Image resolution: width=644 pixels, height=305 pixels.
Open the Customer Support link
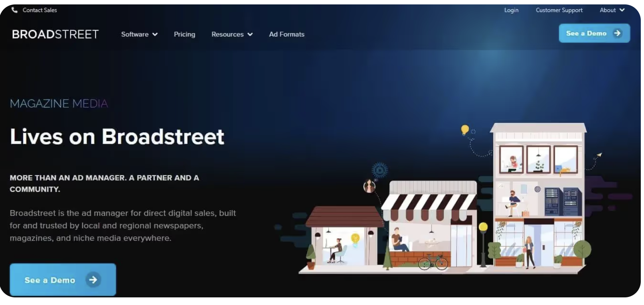tap(559, 10)
